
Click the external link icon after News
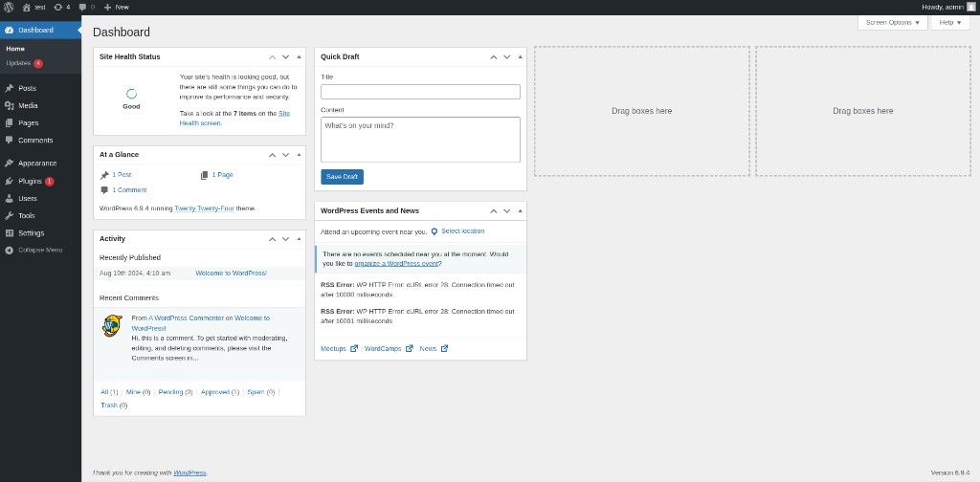pos(444,348)
